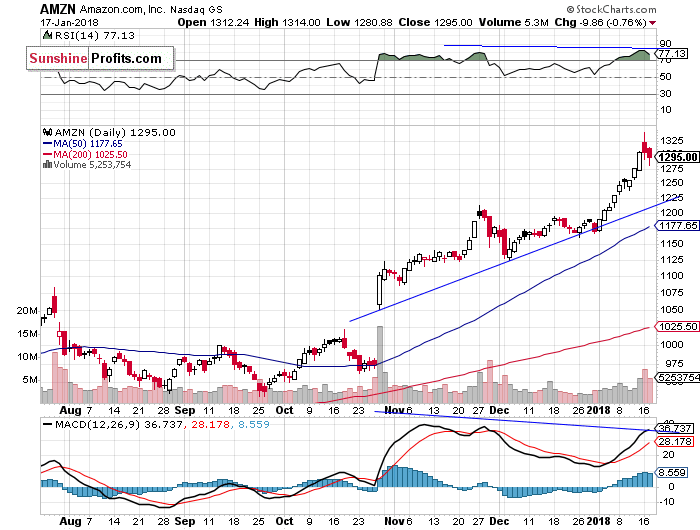The height and width of the screenshot is (530, 700).
Task: Click the 5M volume axis label
Action: (30, 380)
